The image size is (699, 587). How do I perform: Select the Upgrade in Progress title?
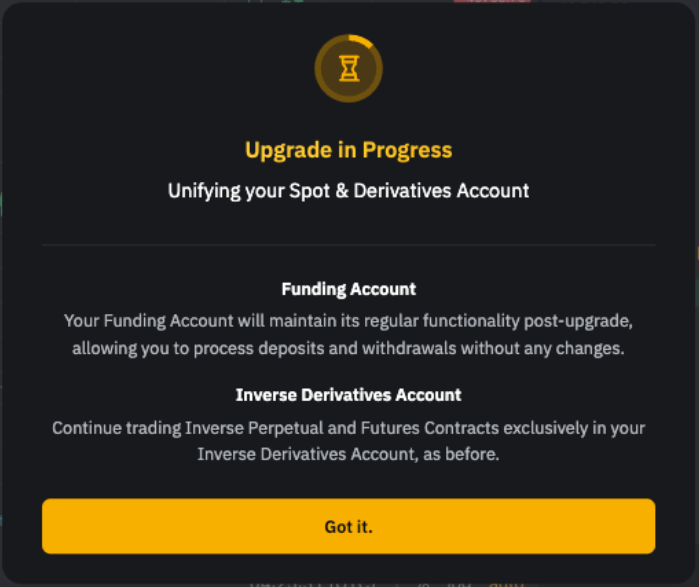point(349,150)
